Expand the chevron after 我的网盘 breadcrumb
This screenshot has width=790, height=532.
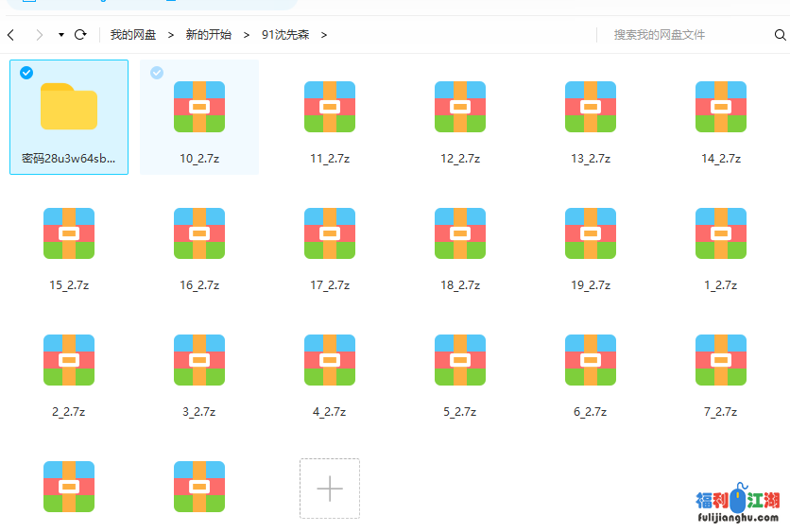coord(171,35)
